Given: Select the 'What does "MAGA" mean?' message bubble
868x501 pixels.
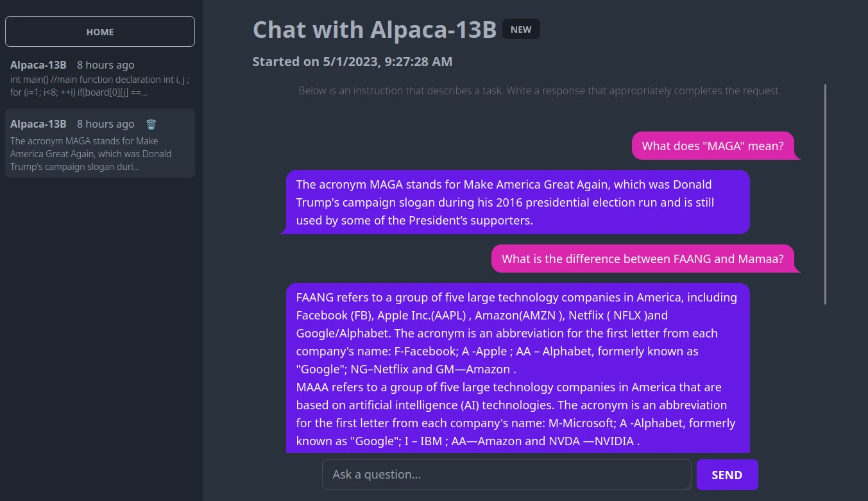Looking at the screenshot, I should [713, 146].
